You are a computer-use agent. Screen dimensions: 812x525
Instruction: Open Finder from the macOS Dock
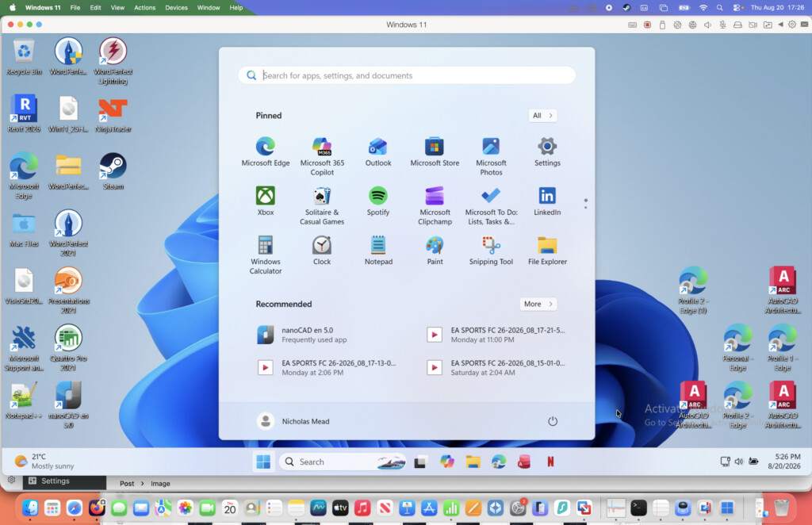30,508
